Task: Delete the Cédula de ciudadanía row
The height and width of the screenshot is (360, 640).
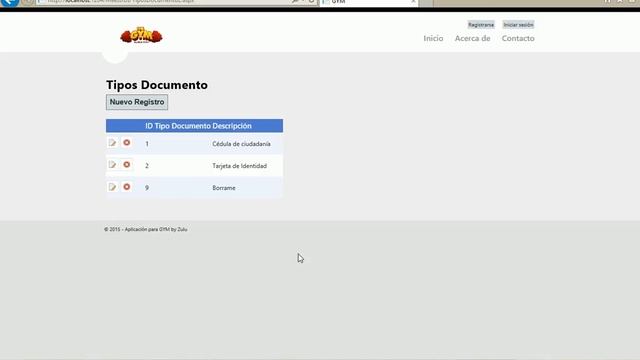Action: click(127, 142)
